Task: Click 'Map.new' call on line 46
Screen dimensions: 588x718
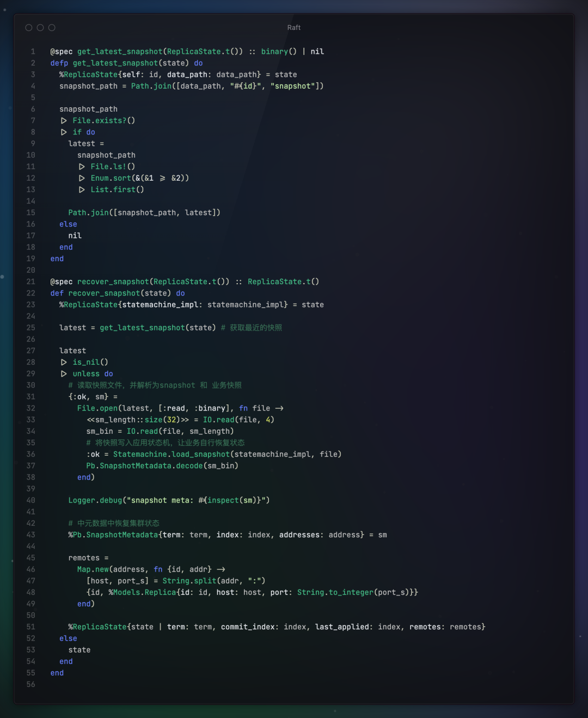Action: 93,569
